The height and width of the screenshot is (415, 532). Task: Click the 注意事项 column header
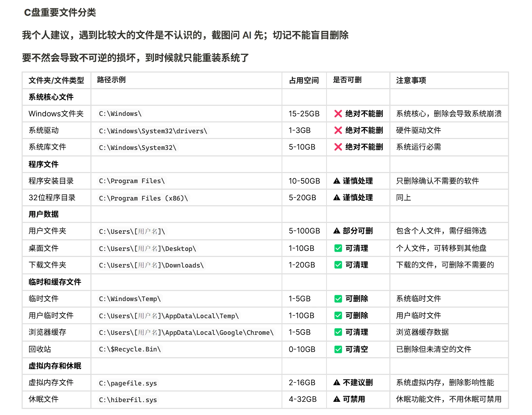point(411,80)
